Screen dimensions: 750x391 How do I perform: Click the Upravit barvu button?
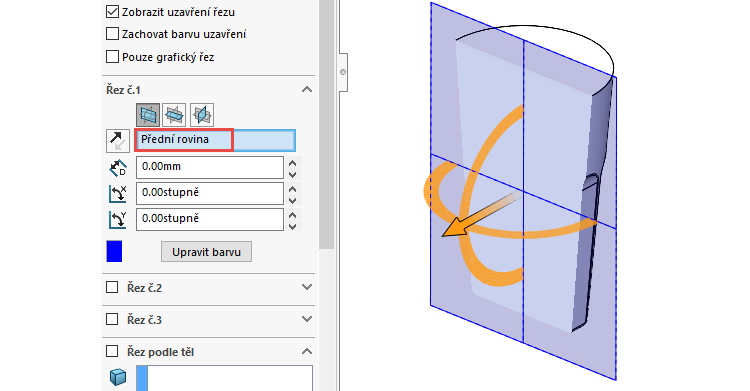(206, 252)
